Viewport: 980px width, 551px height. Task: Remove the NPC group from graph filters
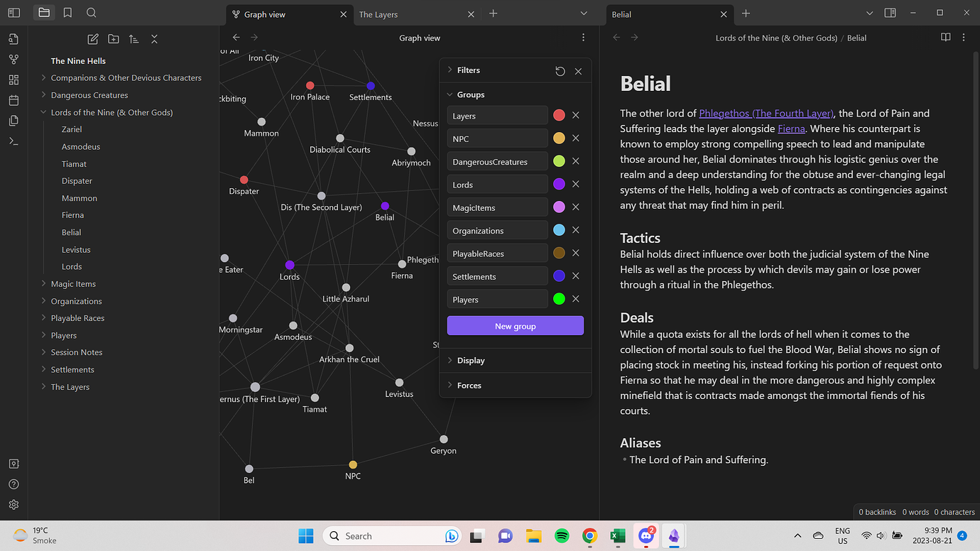576,138
